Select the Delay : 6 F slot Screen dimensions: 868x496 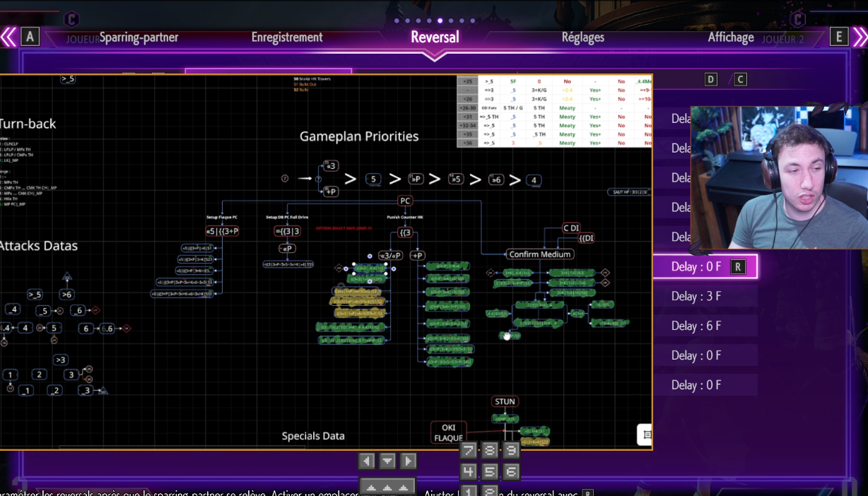coord(705,326)
